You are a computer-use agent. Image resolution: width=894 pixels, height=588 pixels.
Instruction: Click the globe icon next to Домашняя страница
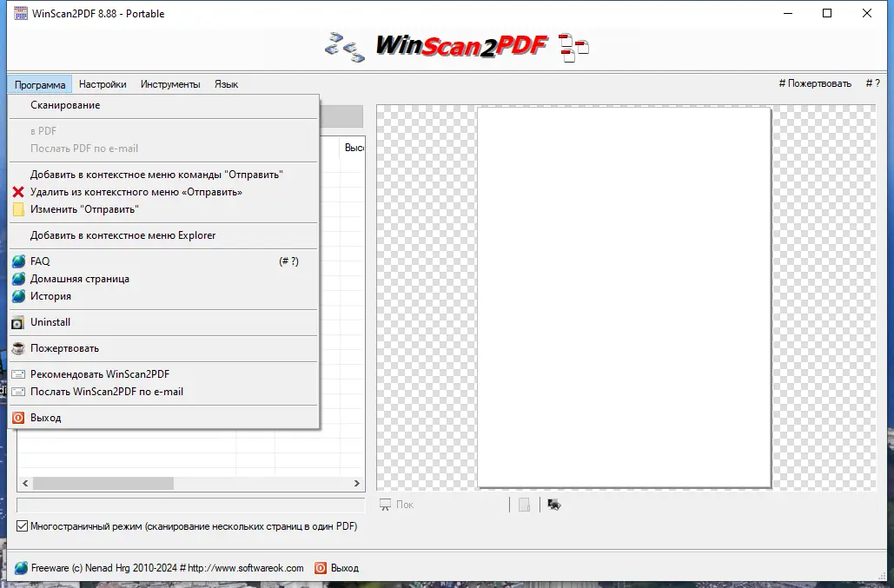19,279
